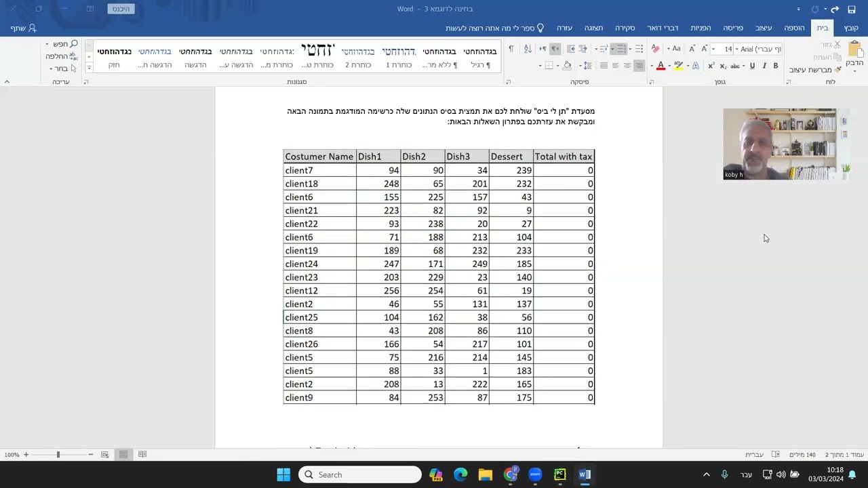Expand the styles gallery more arrow
This screenshot has width=868, height=488.
89,68
